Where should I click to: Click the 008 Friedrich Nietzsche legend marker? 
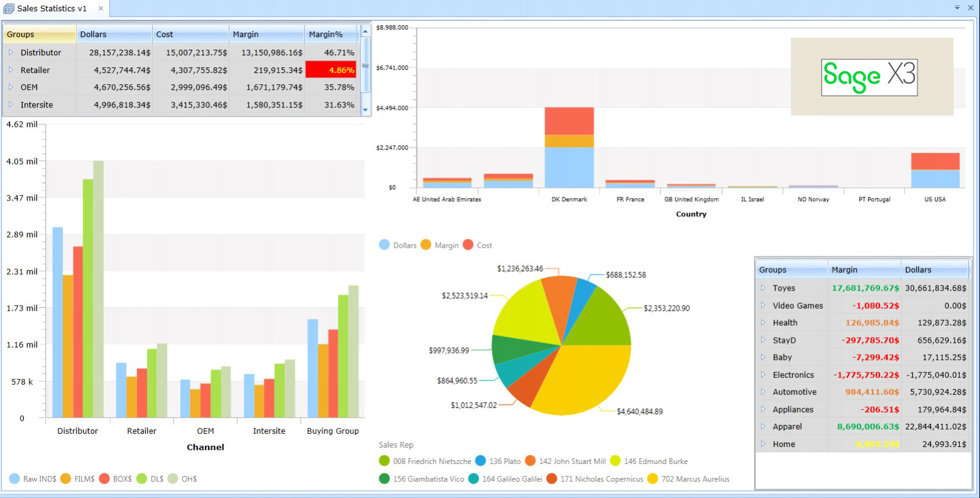(384, 462)
